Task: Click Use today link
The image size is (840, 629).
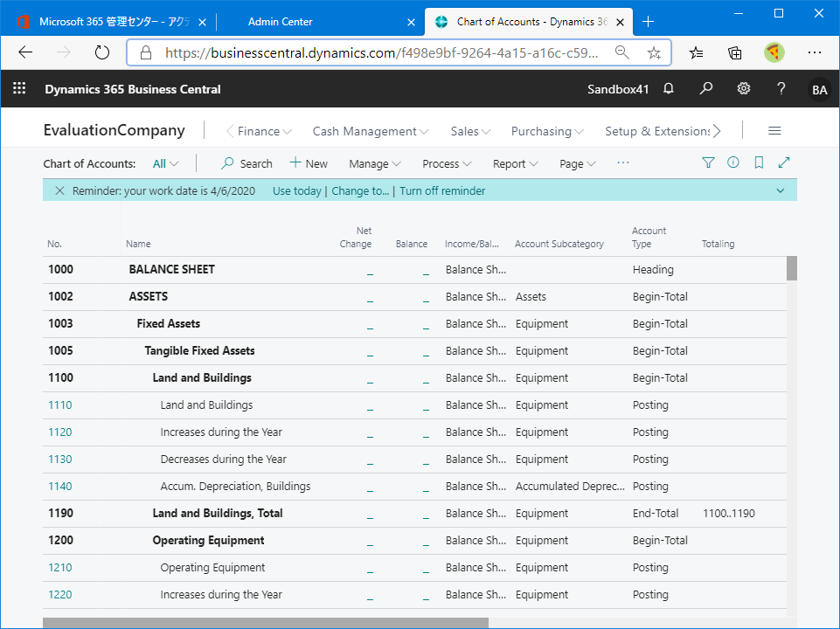Action: pos(297,191)
